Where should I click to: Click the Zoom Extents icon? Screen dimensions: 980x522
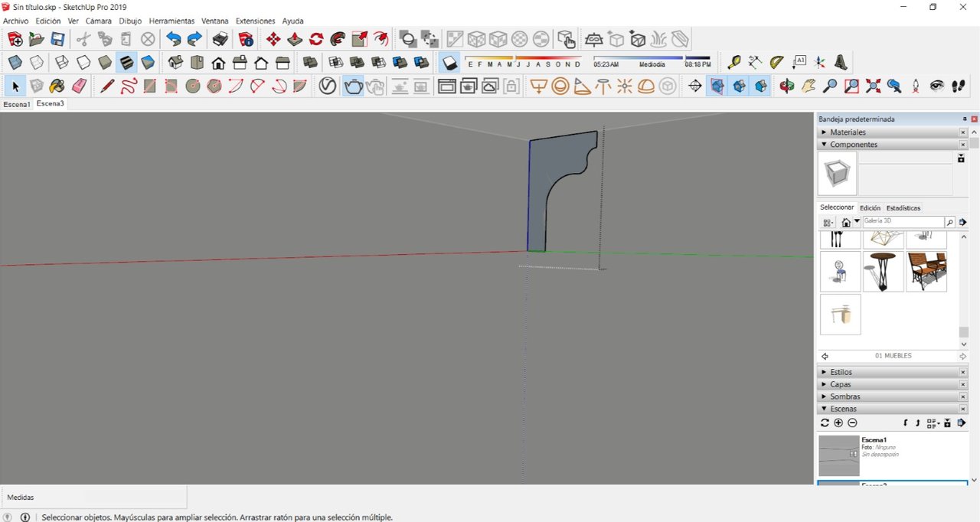click(x=873, y=86)
